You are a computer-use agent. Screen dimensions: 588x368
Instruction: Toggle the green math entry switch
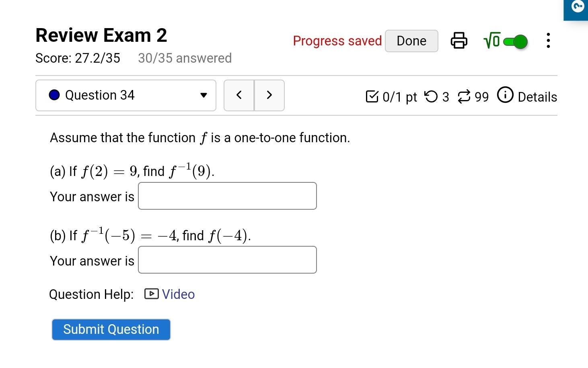pos(516,41)
